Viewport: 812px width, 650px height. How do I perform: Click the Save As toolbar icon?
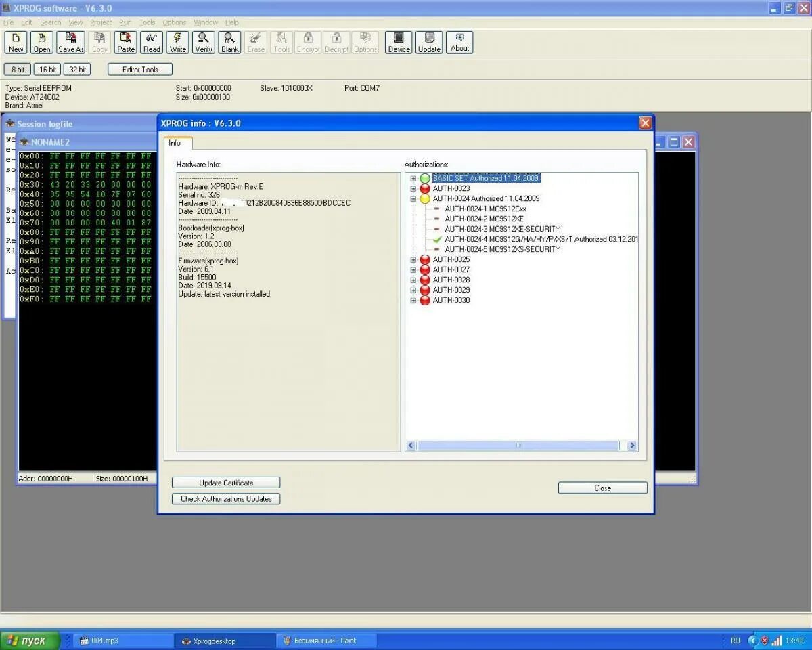(x=70, y=43)
